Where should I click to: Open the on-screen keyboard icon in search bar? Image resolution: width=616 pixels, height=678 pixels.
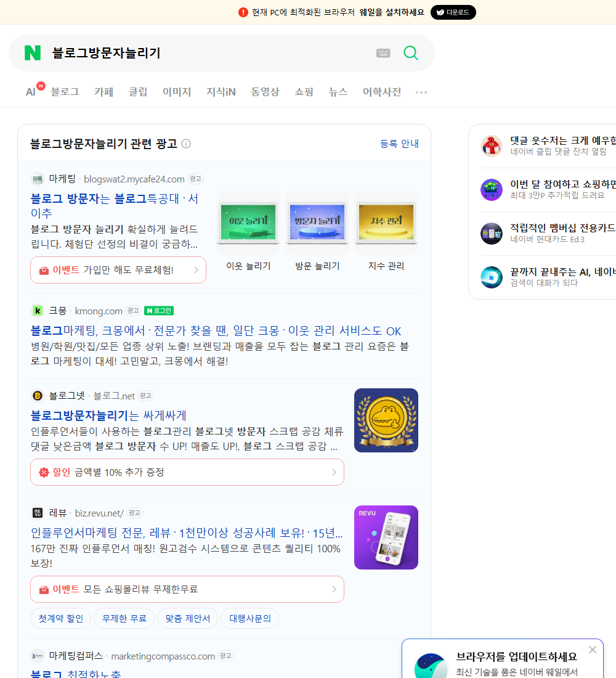[383, 53]
